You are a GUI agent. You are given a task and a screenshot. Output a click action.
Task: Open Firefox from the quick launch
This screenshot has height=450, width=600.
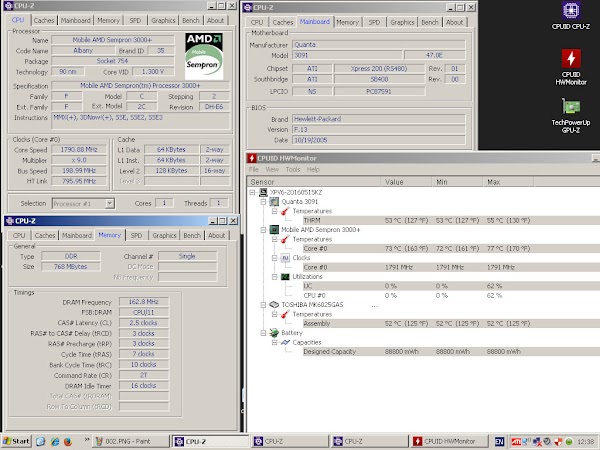68,442
